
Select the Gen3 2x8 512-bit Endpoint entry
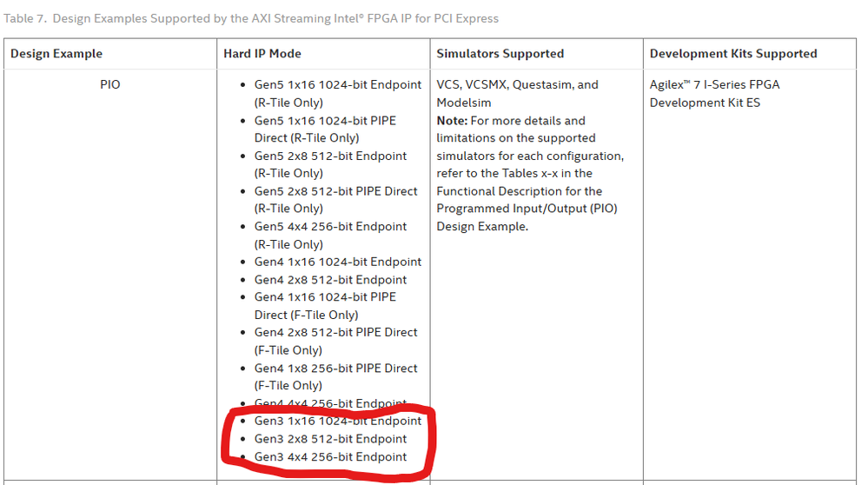(x=330, y=439)
